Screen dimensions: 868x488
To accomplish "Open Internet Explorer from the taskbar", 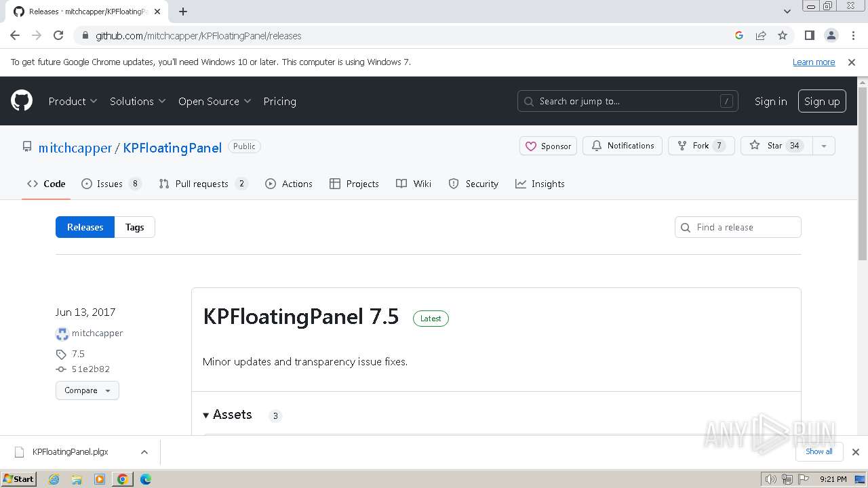I will click(54, 479).
